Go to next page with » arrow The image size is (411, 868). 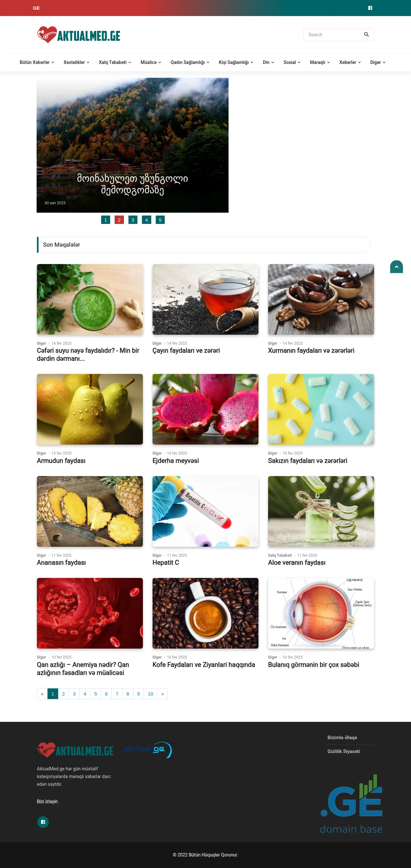tap(162, 694)
